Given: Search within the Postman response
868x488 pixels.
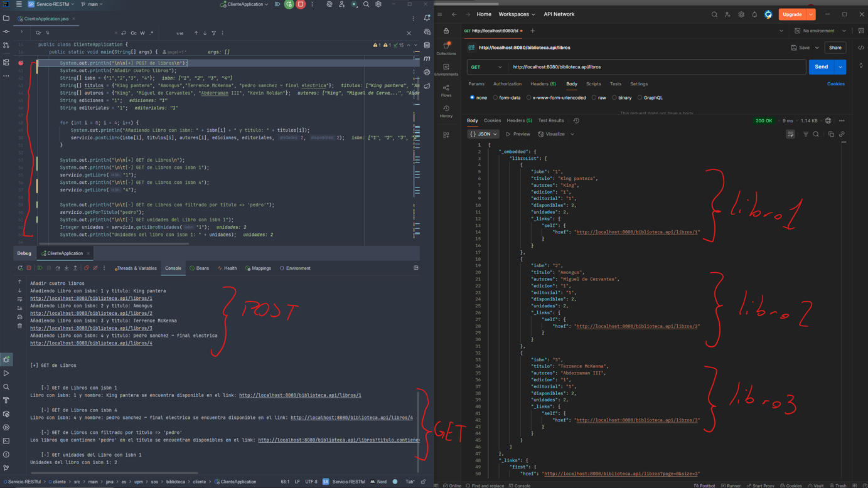Looking at the screenshot, I should coord(816,134).
